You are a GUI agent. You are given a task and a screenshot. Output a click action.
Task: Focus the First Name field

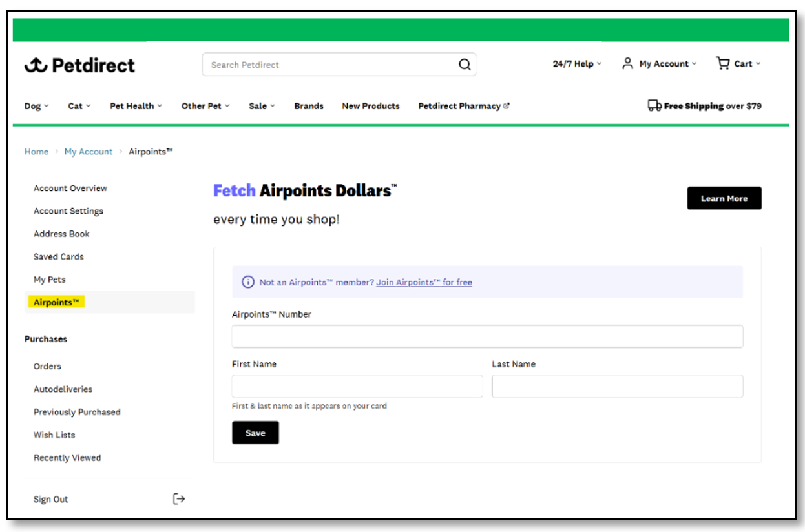pos(357,386)
